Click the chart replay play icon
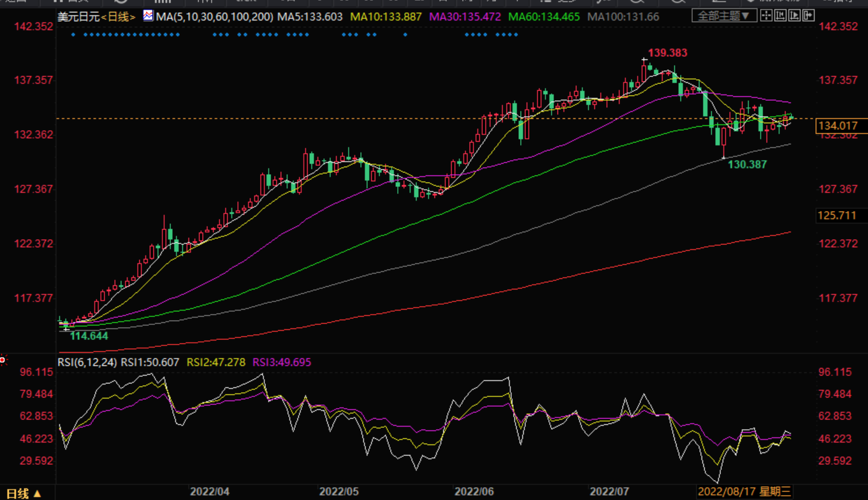The width and height of the screenshot is (868, 500). tap(794, 16)
